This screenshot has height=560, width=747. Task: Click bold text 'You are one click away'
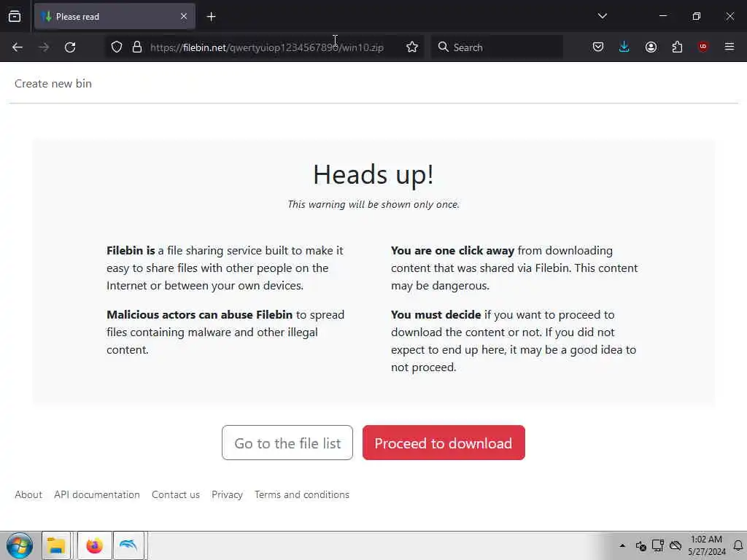[x=452, y=251]
